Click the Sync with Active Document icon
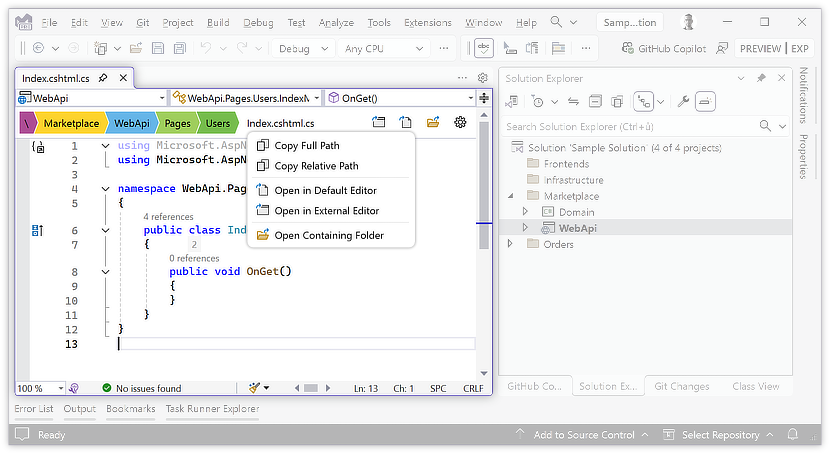This screenshot has height=454, width=830. (573, 101)
